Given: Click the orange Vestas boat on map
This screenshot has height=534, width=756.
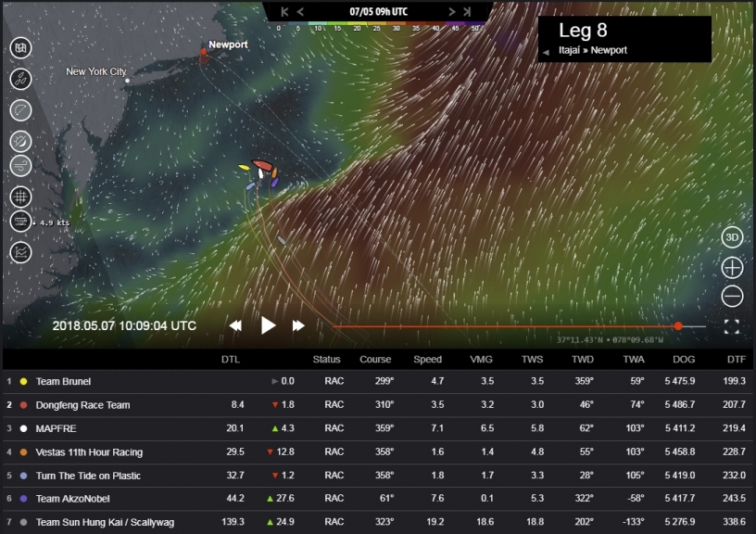Looking at the screenshot, I should pos(274,172).
